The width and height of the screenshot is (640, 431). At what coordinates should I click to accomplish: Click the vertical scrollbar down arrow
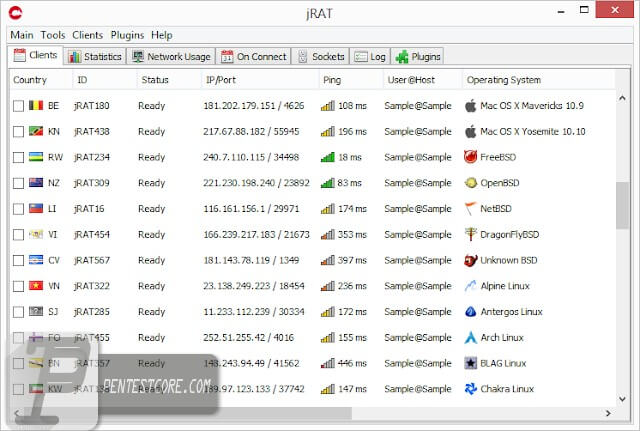pos(622,399)
